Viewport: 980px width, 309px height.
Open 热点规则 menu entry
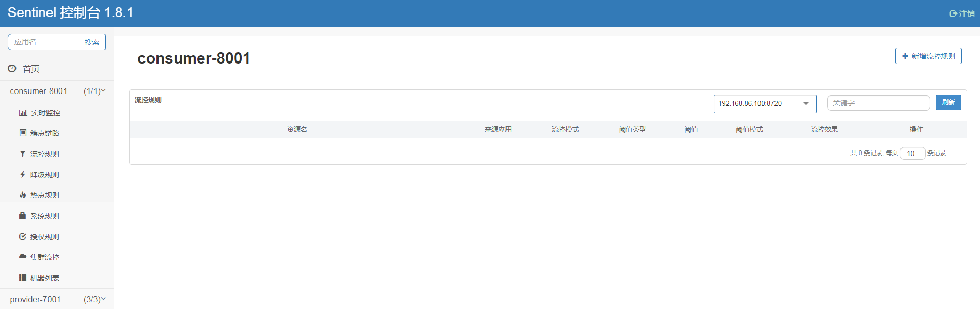coord(45,195)
